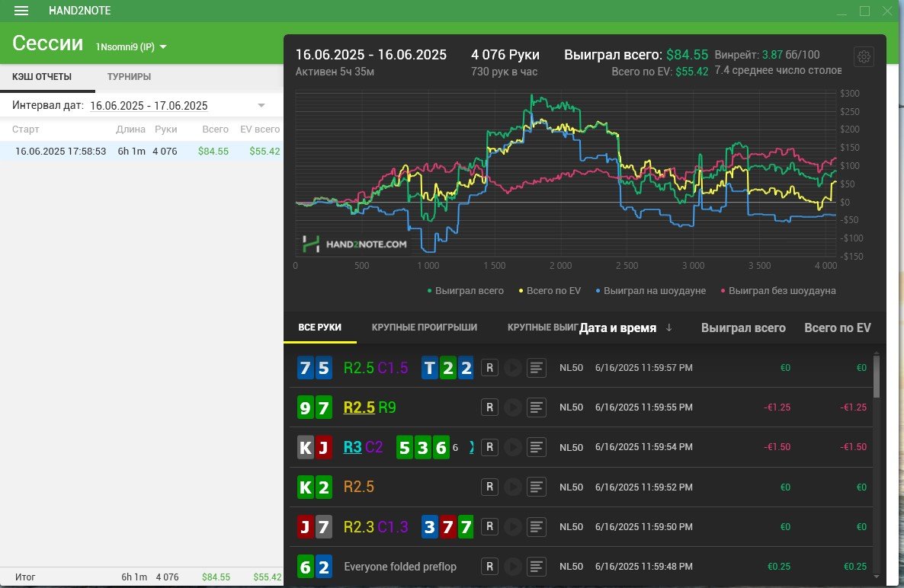Image resolution: width=904 pixels, height=588 pixels.
Task: Show hand history text for the J 7 hand
Action: 536,526
